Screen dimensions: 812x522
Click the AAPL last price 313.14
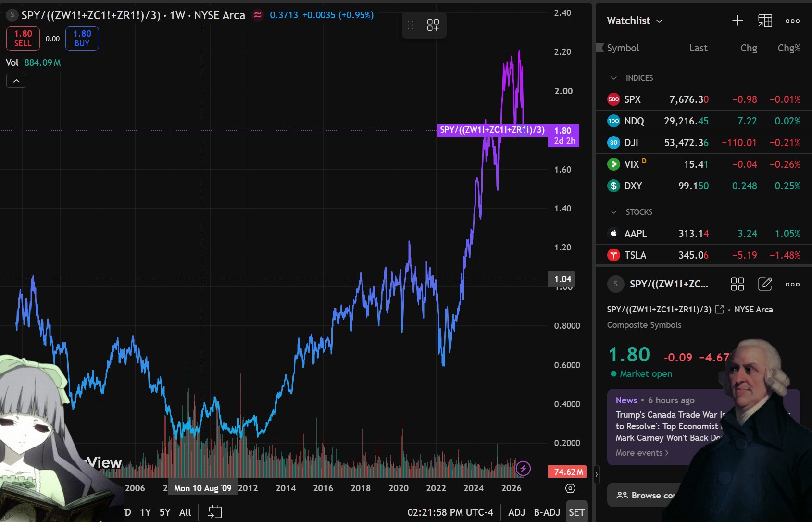coord(693,234)
